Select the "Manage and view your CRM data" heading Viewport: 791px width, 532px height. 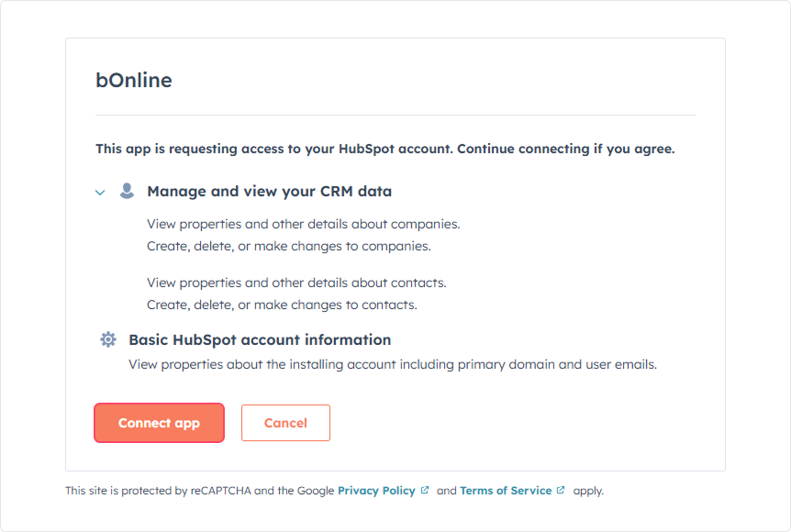point(269,192)
